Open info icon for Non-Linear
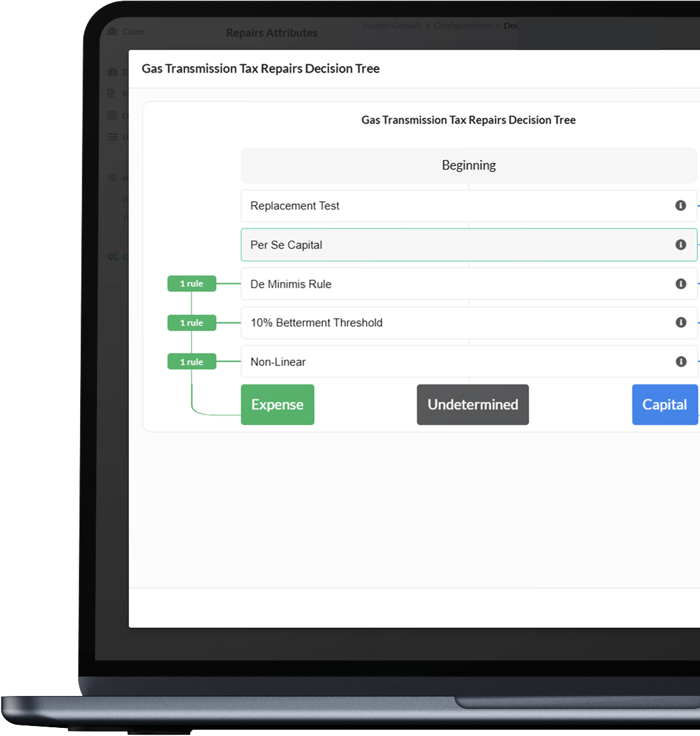The width and height of the screenshot is (700, 736). [x=680, y=361]
